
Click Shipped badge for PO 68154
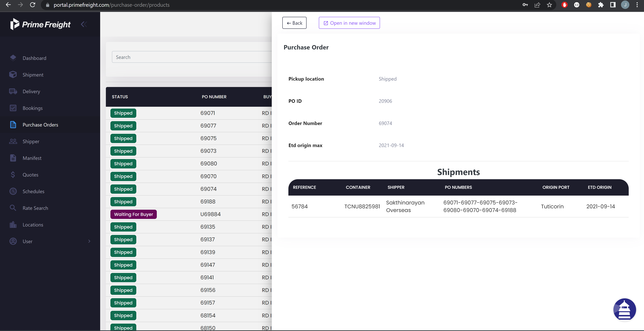123,315
